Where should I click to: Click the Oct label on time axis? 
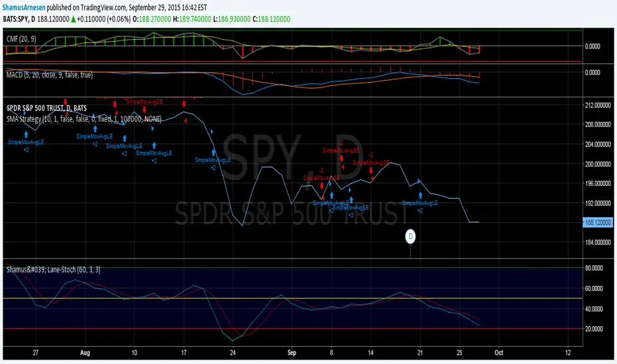[x=498, y=353]
